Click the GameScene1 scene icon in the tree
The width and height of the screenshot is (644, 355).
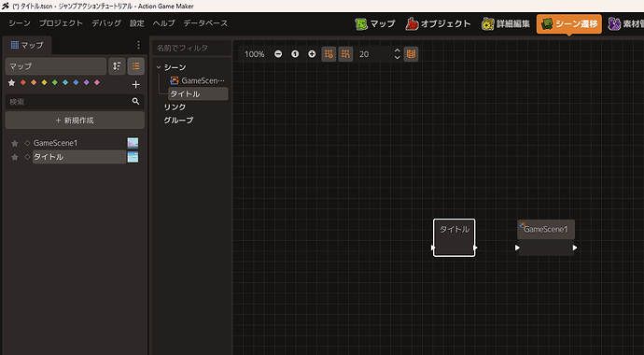[x=175, y=80]
